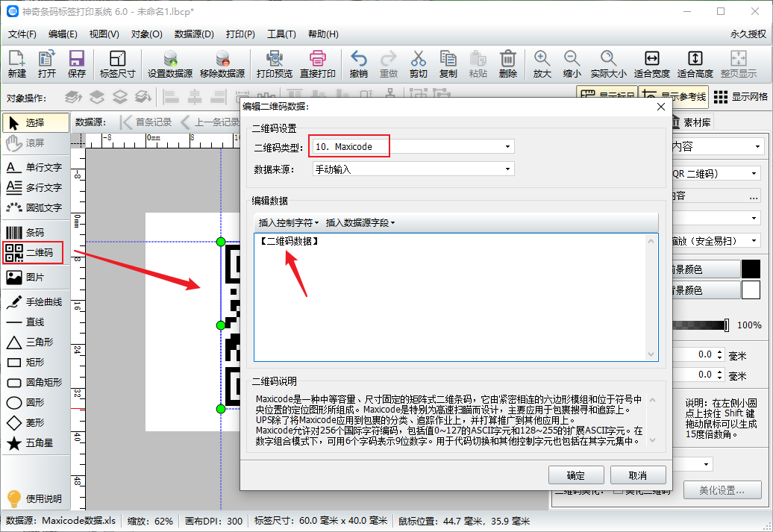Save the document with 保存
The image size is (773, 532).
point(76,64)
